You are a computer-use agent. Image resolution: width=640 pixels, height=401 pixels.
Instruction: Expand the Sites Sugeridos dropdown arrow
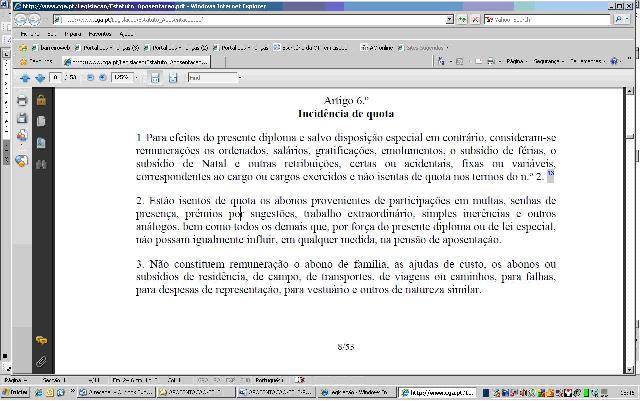pyautogui.click(x=447, y=48)
